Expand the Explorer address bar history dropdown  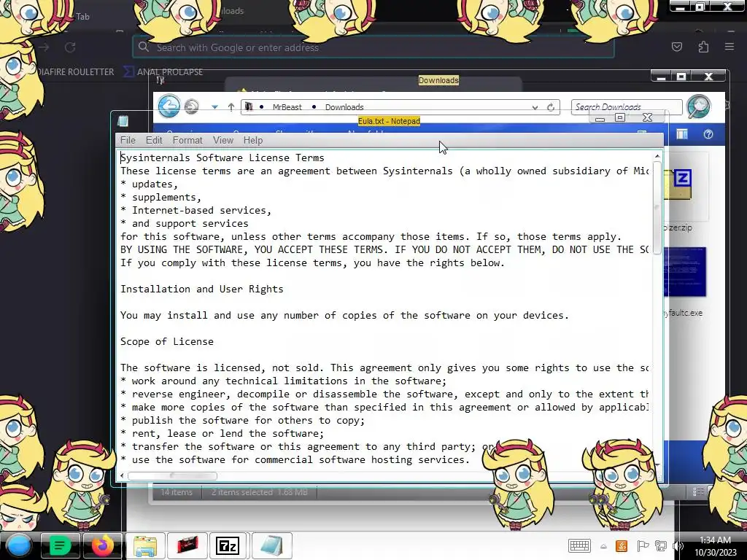coord(535,108)
